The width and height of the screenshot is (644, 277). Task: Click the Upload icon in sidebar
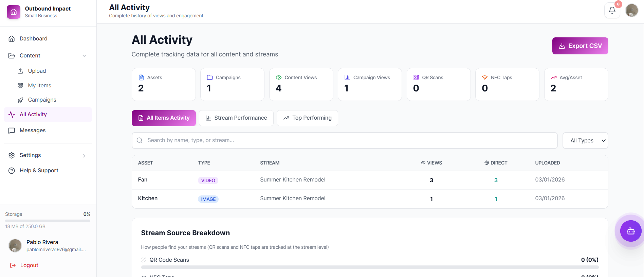coord(20,71)
